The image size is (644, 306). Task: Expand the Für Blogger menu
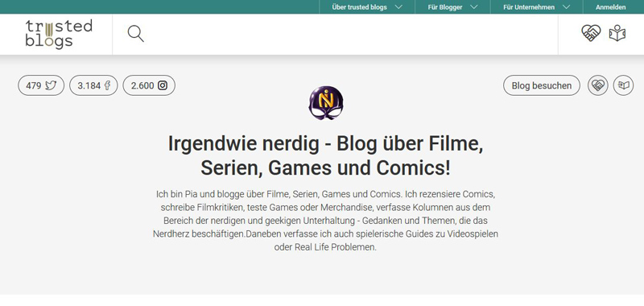[452, 7]
